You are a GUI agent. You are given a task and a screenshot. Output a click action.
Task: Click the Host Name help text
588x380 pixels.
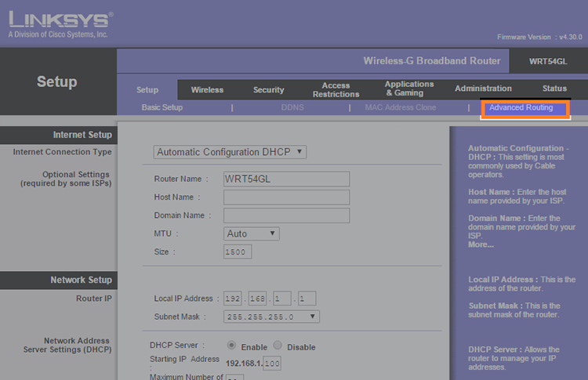click(x=517, y=197)
